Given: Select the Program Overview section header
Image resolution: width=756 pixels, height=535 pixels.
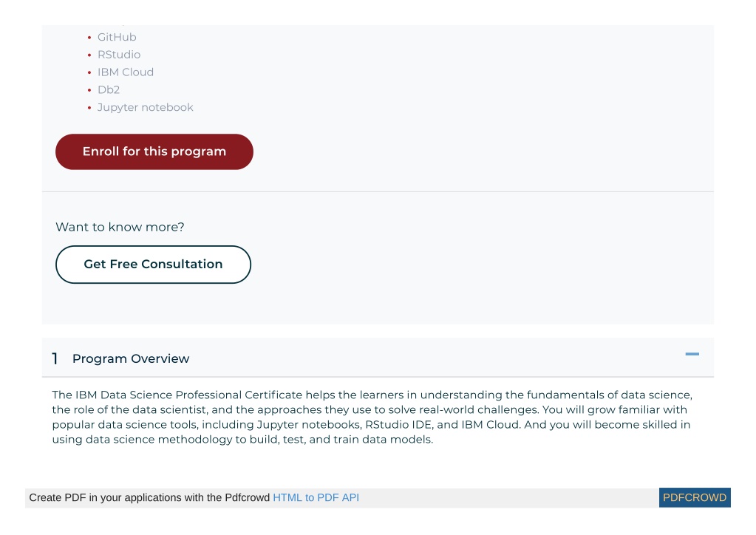Looking at the screenshot, I should click(x=378, y=358).
